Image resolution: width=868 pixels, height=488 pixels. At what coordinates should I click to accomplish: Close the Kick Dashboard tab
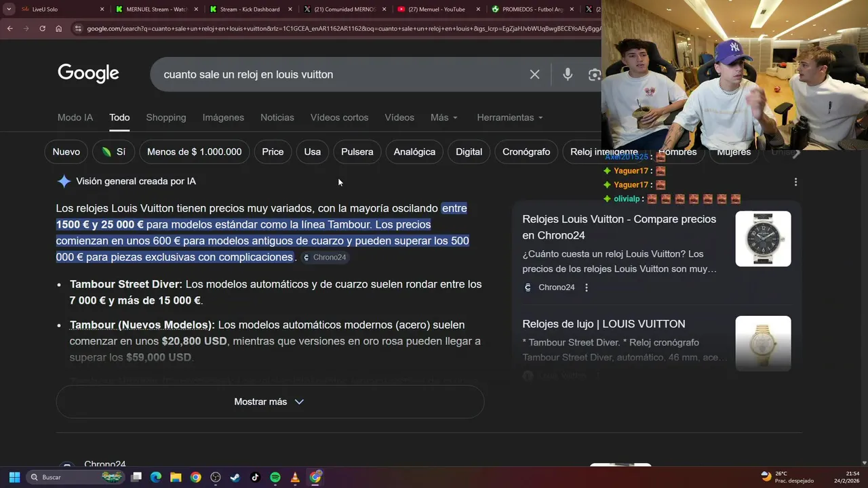tap(290, 9)
